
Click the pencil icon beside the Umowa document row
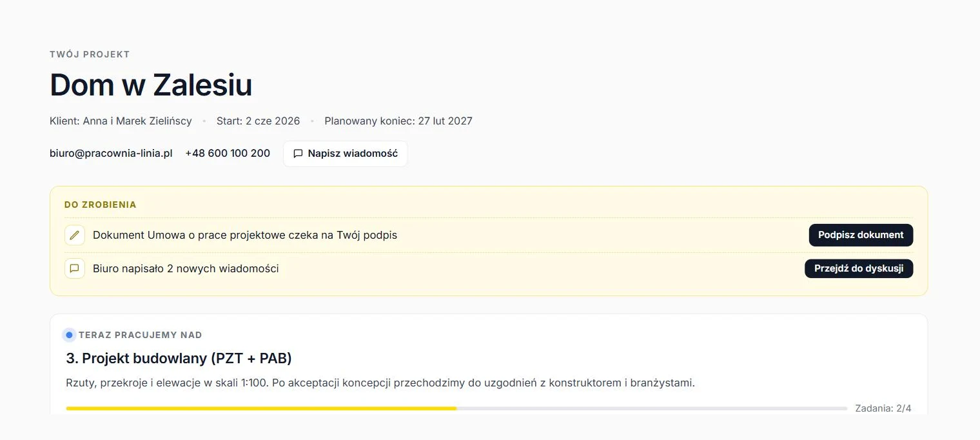[75, 235]
